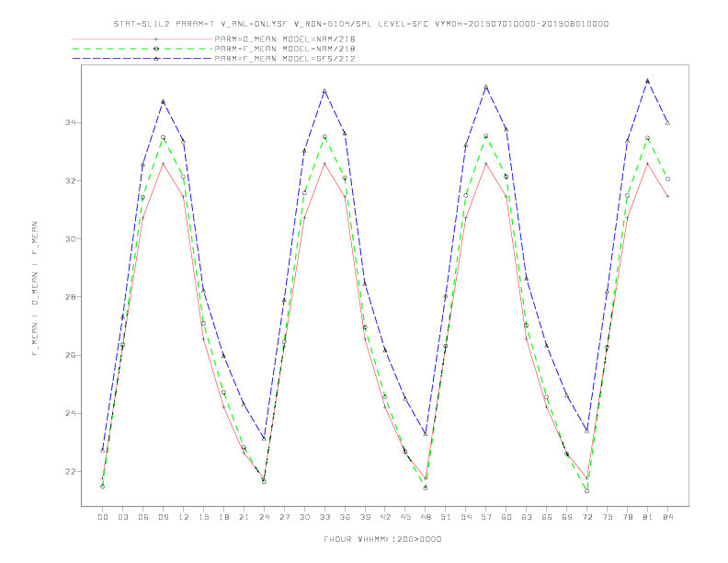Image resolution: width=728 pixels, height=563 pixels.
Task: Click x-axis tick label 30
Action: pos(304,517)
